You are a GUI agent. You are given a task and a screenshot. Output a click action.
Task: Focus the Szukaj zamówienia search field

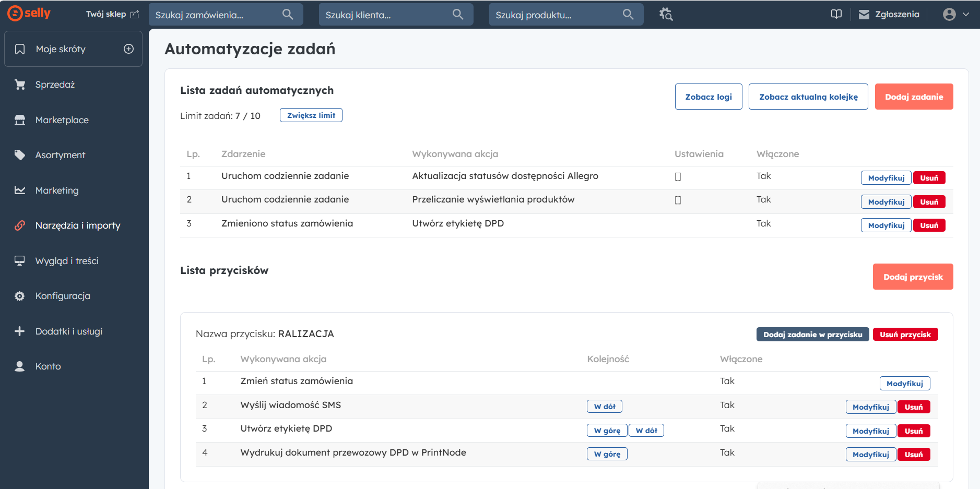(226, 15)
